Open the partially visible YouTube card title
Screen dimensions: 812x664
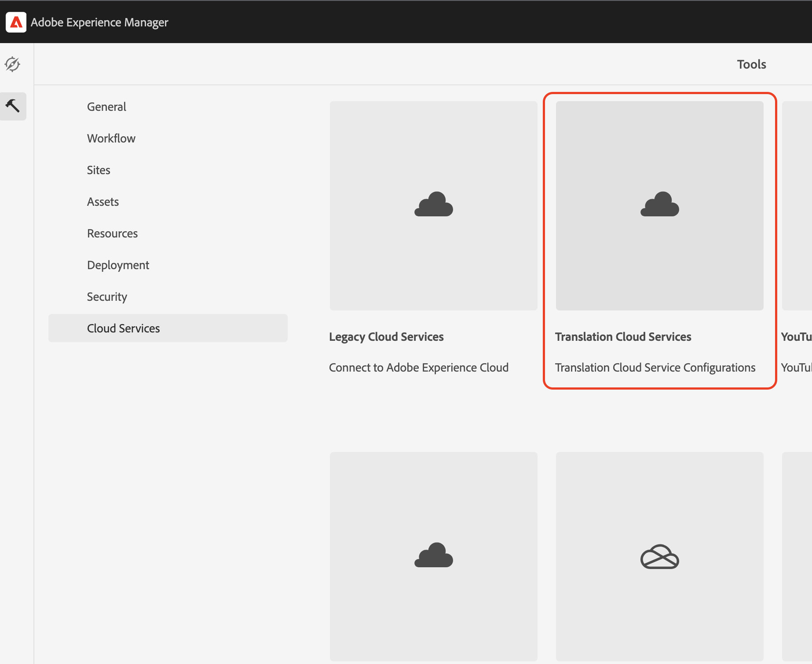click(x=796, y=337)
